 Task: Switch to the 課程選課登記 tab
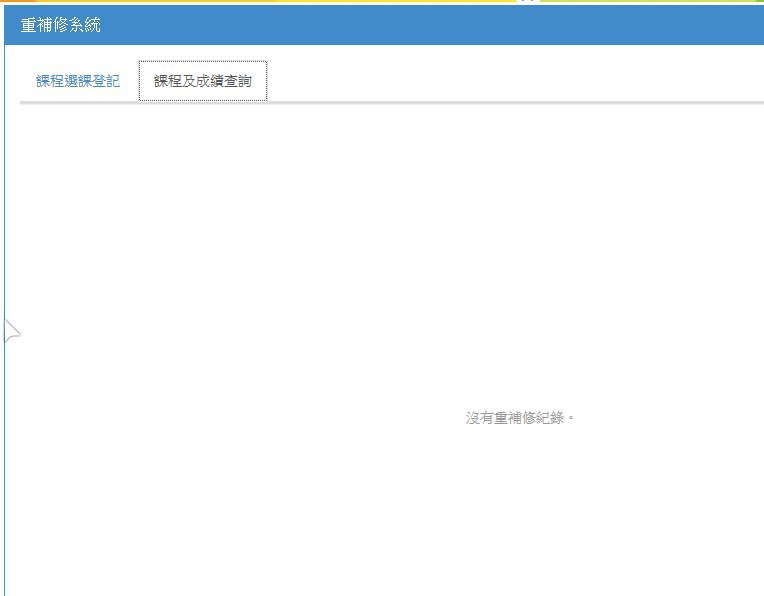pyautogui.click(x=78, y=81)
